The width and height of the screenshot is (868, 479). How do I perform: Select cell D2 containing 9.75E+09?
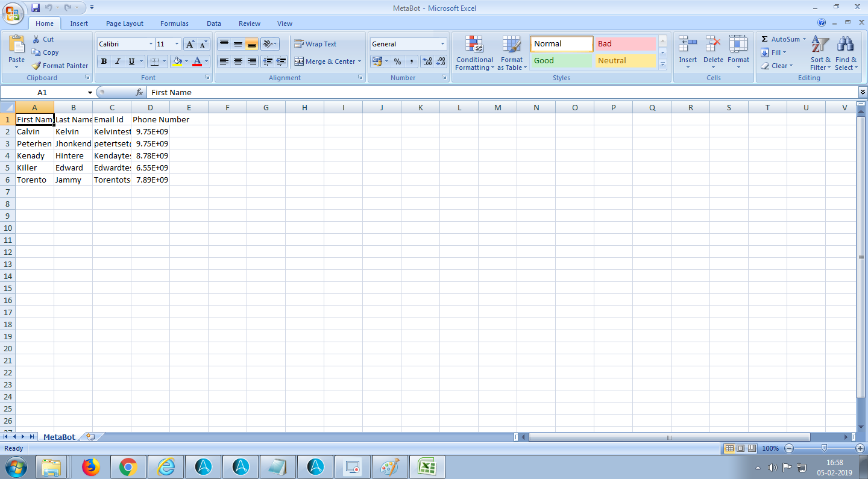(150, 131)
